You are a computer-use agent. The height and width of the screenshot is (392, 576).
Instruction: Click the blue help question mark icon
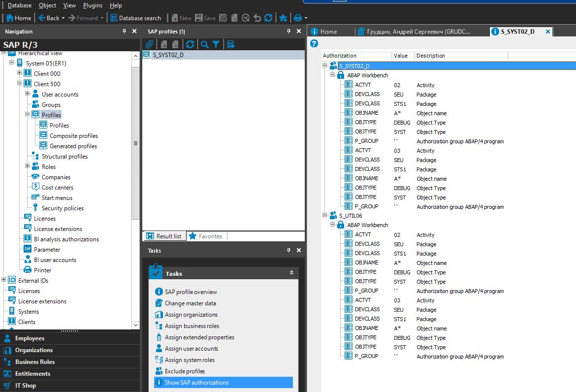point(314,44)
